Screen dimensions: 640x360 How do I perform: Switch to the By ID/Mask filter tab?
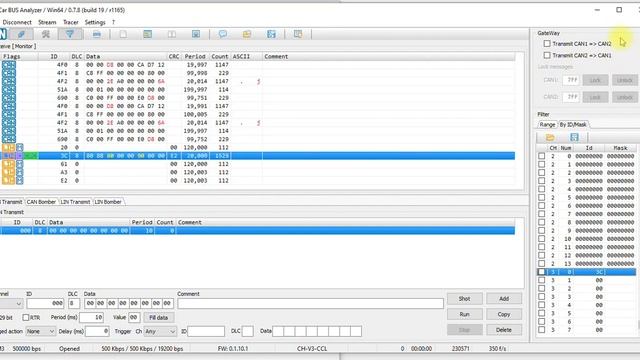(x=573, y=124)
